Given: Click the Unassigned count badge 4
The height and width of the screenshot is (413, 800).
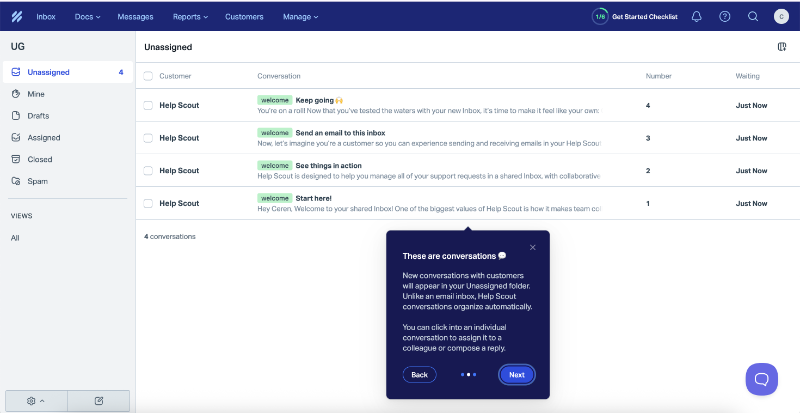Looking at the screenshot, I should 121,72.
